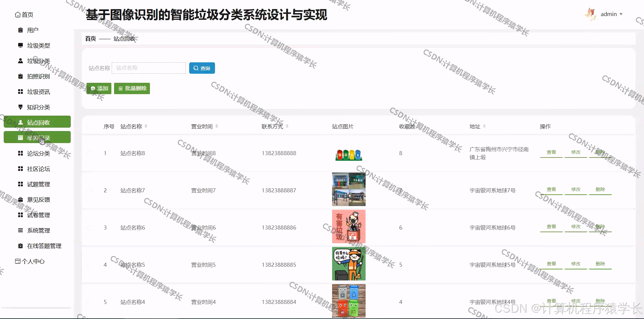Click the 试题管理 grid icon
The height and width of the screenshot is (319, 644).
click(20, 184)
